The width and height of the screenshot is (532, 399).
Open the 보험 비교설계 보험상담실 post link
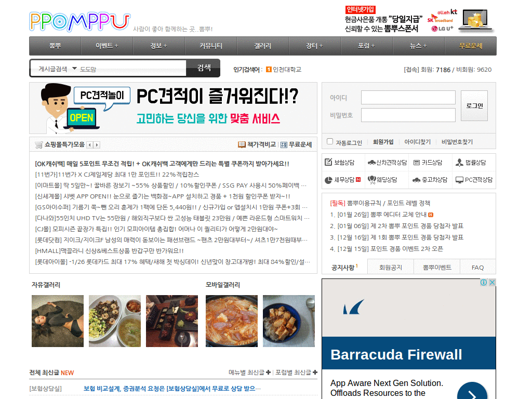click(x=172, y=388)
